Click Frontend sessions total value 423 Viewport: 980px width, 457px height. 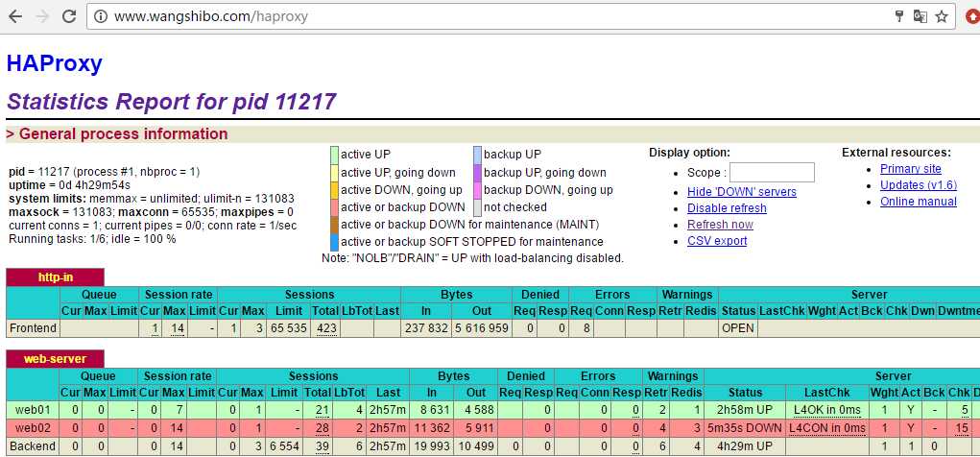pyautogui.click(x=326, y=328)
